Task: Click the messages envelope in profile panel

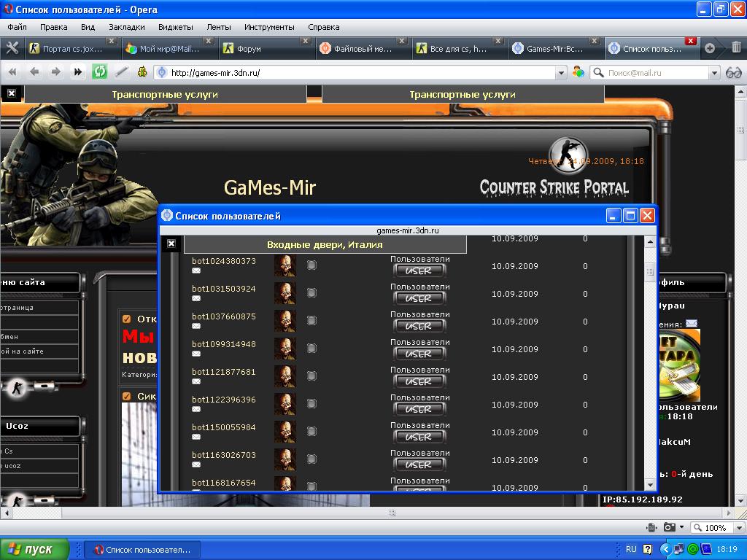Action: (x=692, y=323)
